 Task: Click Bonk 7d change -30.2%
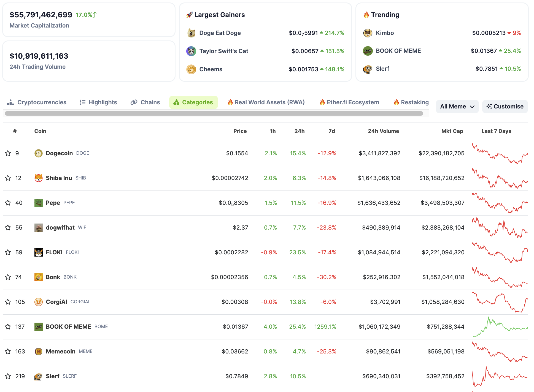coord(327,277)
